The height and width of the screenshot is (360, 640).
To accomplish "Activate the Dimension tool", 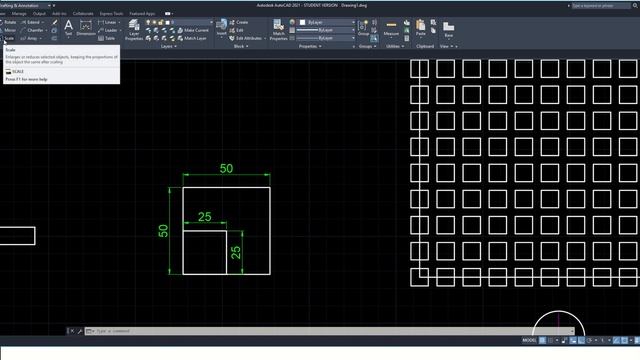I will (x=86, y=28).
